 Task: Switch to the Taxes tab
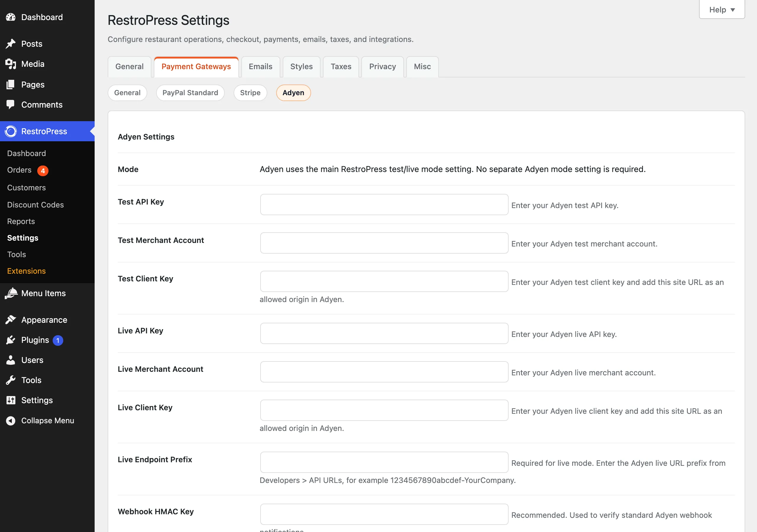pyautogui.click(x=341, y=66)
